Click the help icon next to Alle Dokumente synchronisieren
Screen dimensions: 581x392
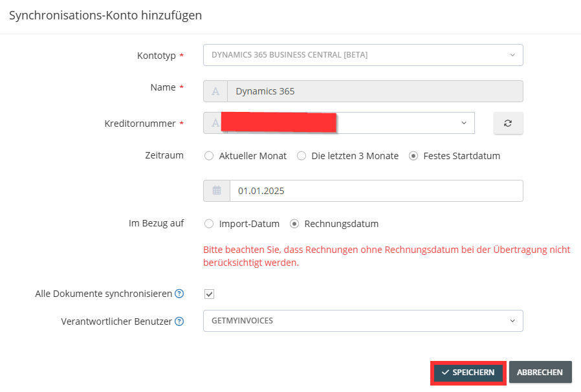coord(179,294)
